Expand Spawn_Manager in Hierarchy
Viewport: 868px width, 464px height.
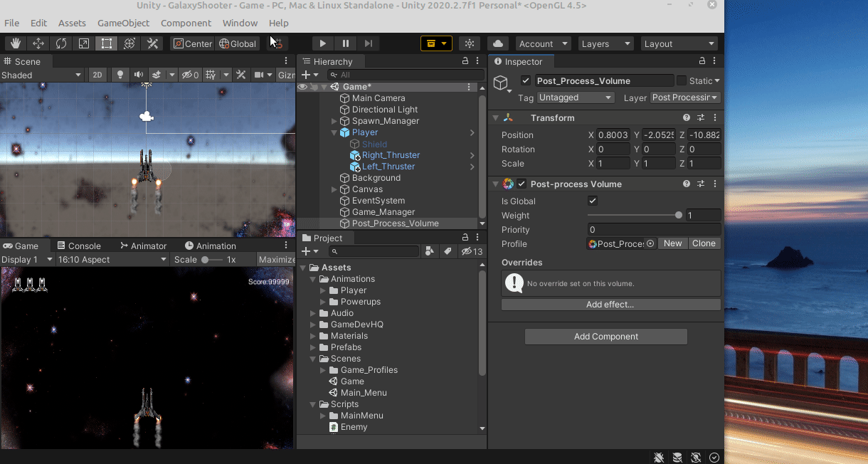pyautogui.click(x=334, y=121)
